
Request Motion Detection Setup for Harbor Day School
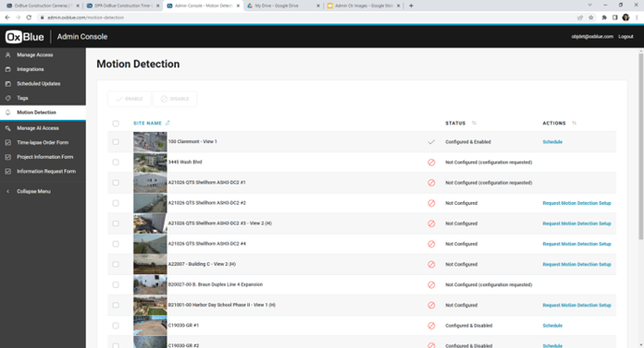click(577, 305)
